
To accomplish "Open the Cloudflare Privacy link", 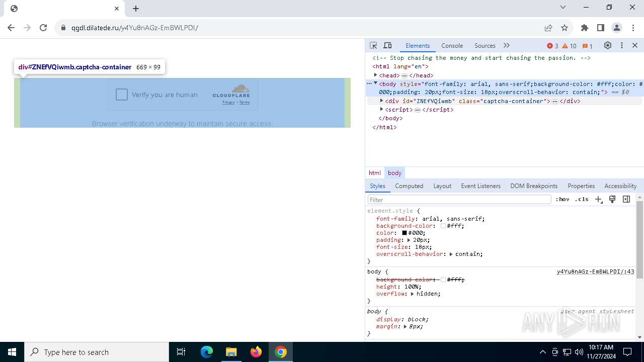I will click(x=229, y=102).
